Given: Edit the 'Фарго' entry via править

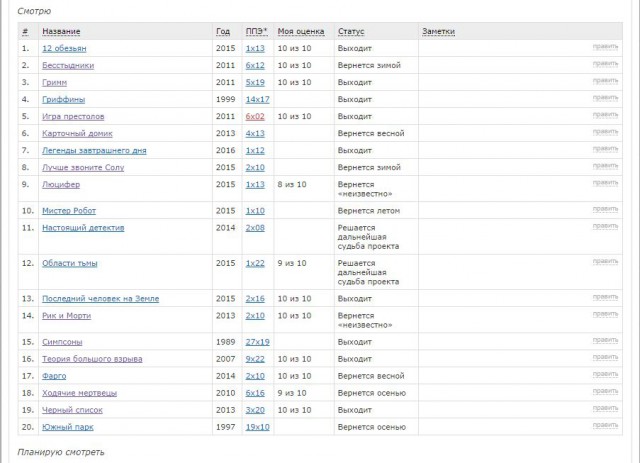Looking at the screenshot, I should (605, 375).
